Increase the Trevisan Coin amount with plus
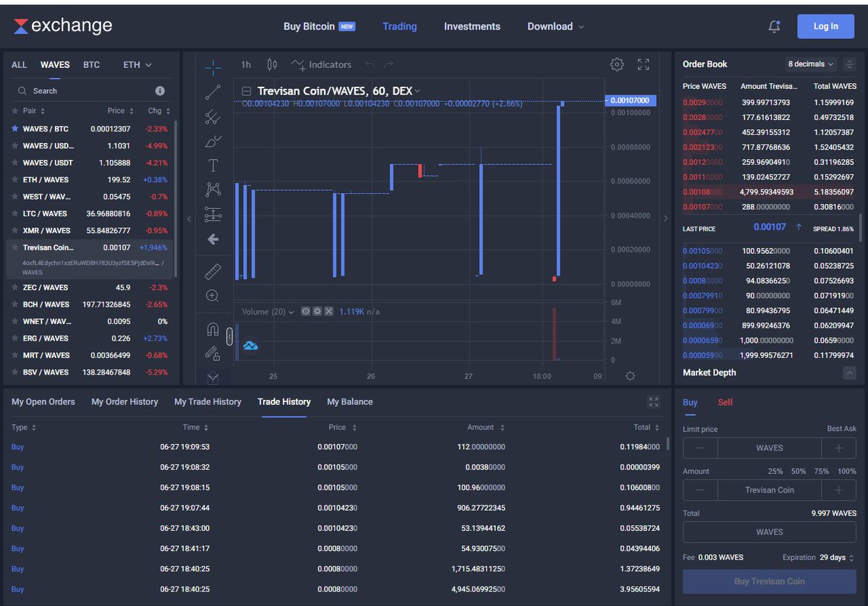The image size is (868, 606). [x=839, y=490]
